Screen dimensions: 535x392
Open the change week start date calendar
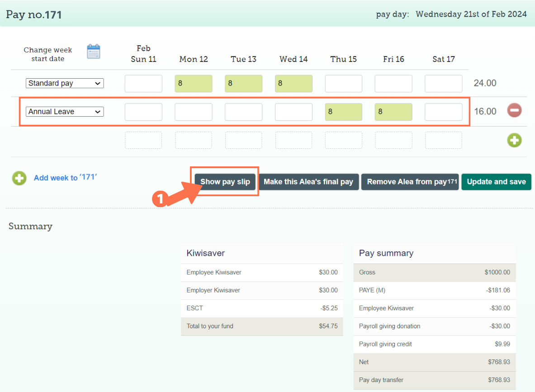click(x=93, y=51)
